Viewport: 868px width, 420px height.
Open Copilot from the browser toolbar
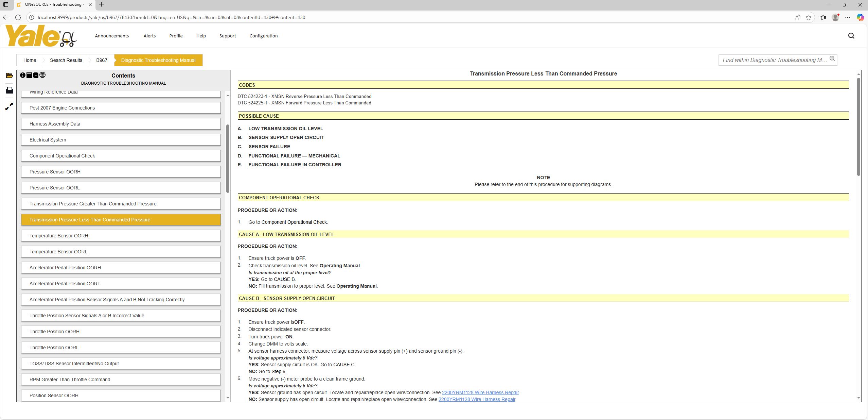(x=861, y=17)
